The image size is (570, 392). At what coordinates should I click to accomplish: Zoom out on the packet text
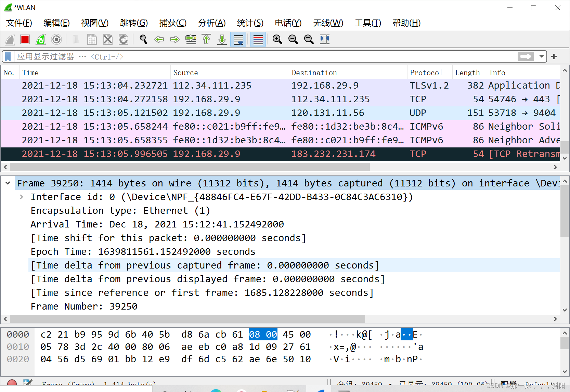point(293,40)
